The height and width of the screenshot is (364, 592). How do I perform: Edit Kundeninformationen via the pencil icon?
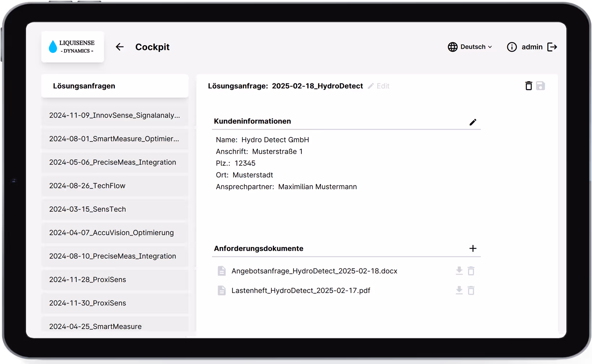473,122
